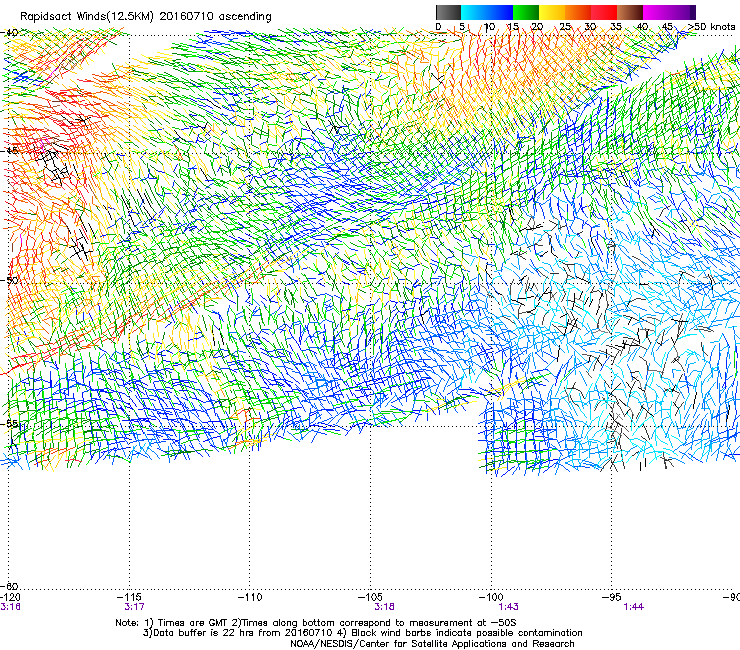This screenshot has width=740, height=650.
Task: Click the green 15-20 knots legend segment
Action: pyautogui.click(x=526, y=12)
